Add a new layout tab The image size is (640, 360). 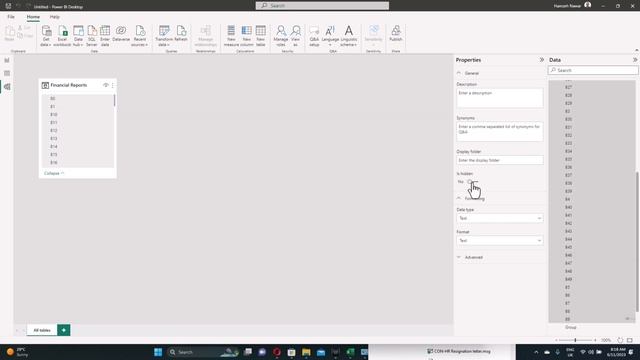[x=64, y=330]
